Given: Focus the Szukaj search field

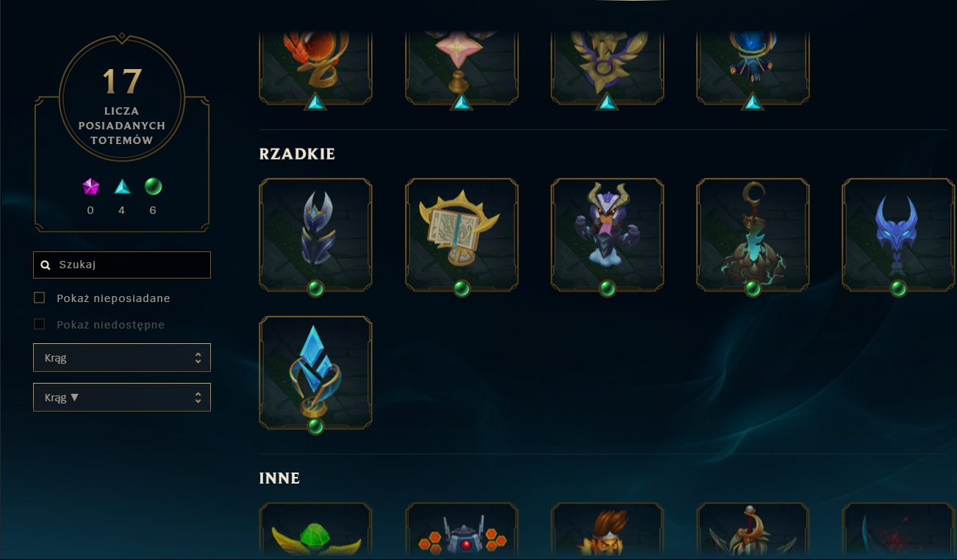Looking at the screenshot, I should point(122,265).
